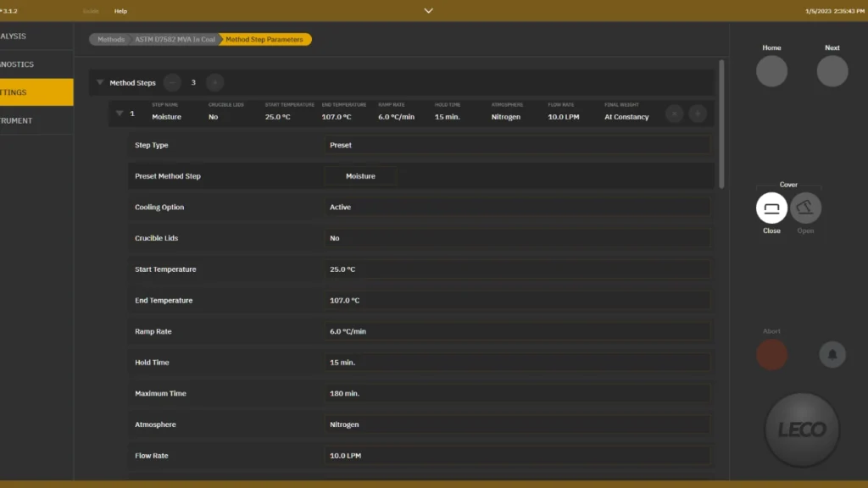Image resolution: width=868 pixels, height=488 pixels.
Task: Increase method steps count with plus
Action: pyautogui.click(x=214, y=82)
